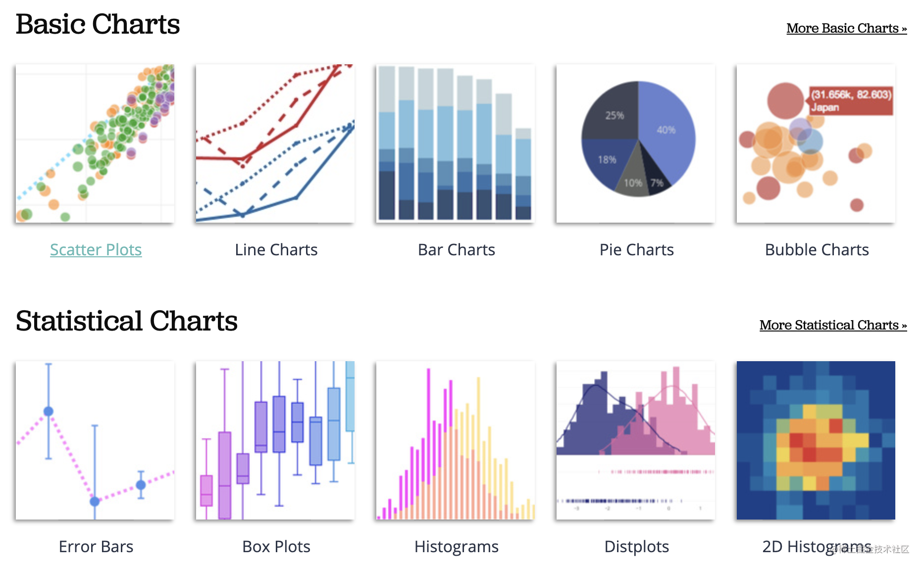Viewport: 924px width, 569px height.
Task: Open the Distplots thumbnail image
Action: pyautogui.click(x=636, y=440)
